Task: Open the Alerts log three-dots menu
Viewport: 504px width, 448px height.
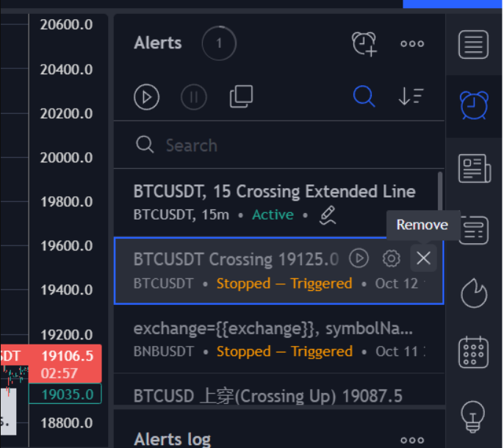Action: tap(412, 440)
